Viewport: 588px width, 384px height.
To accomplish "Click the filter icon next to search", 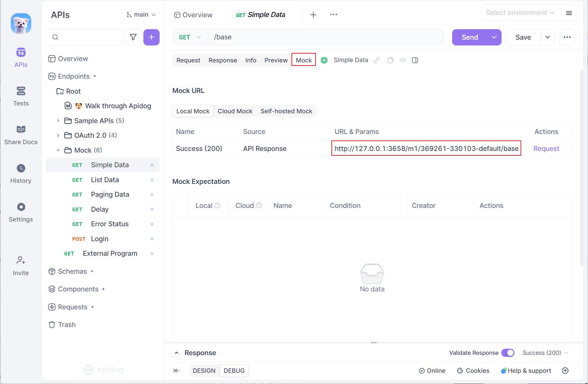I will [133, 37].
